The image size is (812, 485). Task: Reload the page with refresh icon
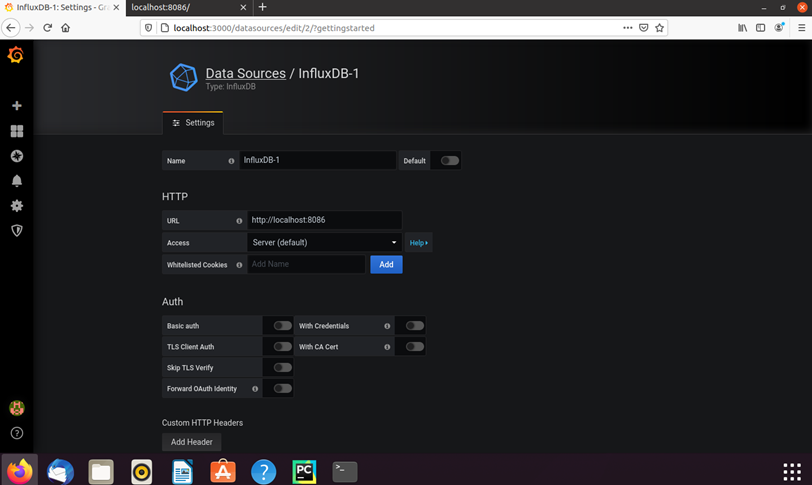coord(47,28)
